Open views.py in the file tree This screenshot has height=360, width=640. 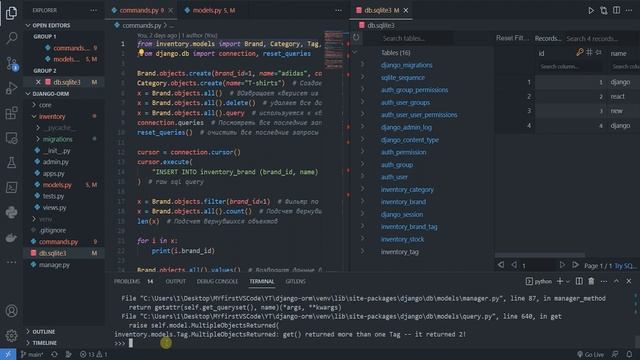click(x=54, y=208)
